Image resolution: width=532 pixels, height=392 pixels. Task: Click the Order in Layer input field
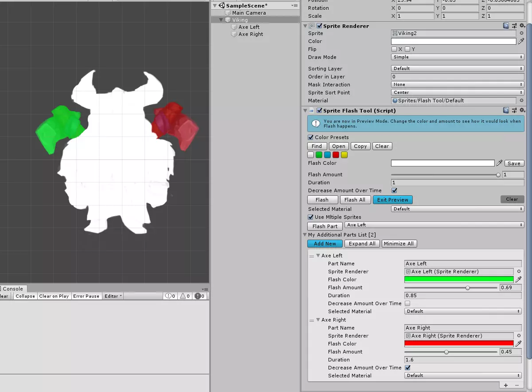458,77
